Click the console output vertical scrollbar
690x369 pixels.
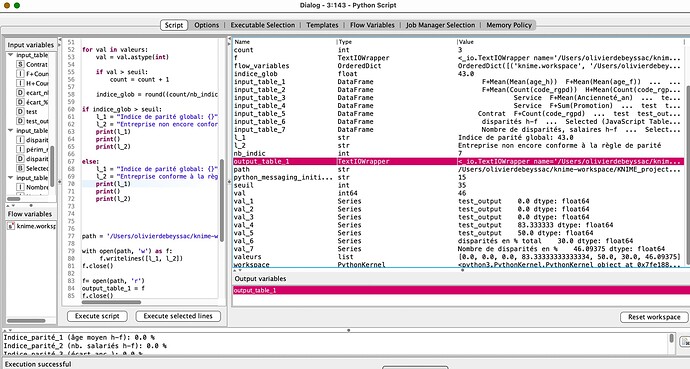click(x=672, y=338)
